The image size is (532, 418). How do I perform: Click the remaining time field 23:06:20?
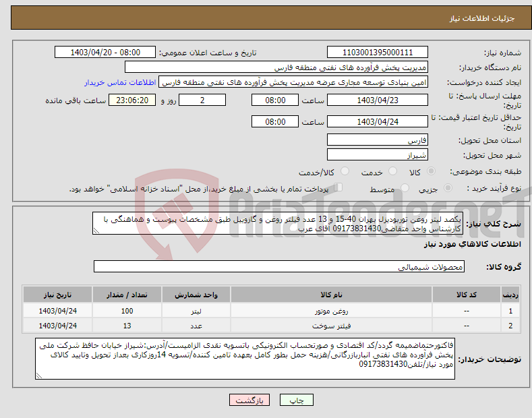pos(132,100)
